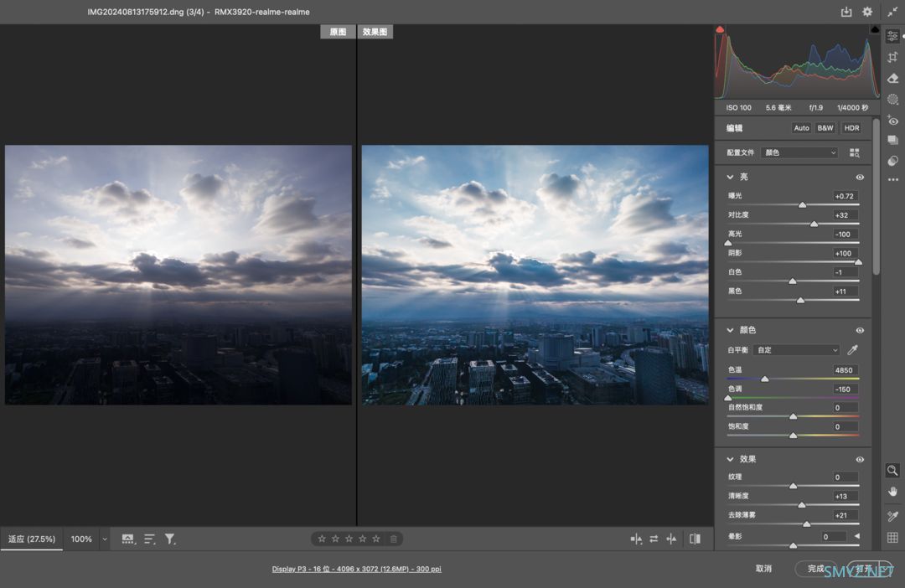Toggle the color sampler eyedropper tool
This screenshot has width=905, height=588.
(x=892, y=516)
